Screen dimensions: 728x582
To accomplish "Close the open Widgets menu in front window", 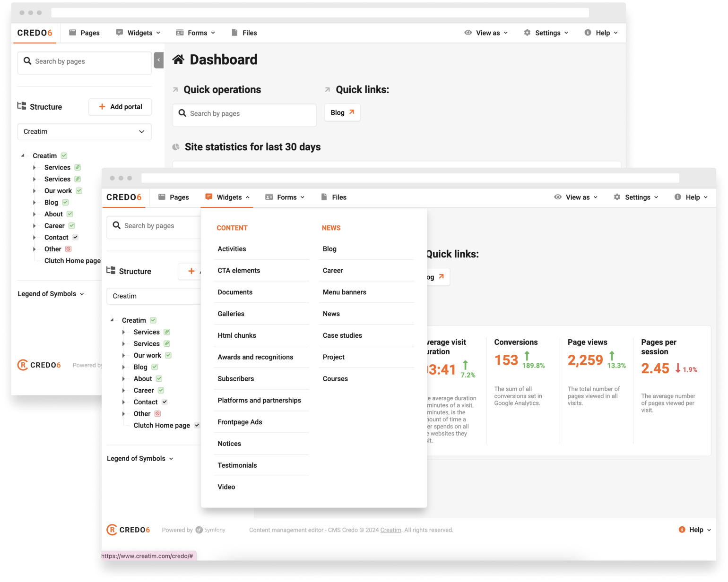I will pos(227,197).
